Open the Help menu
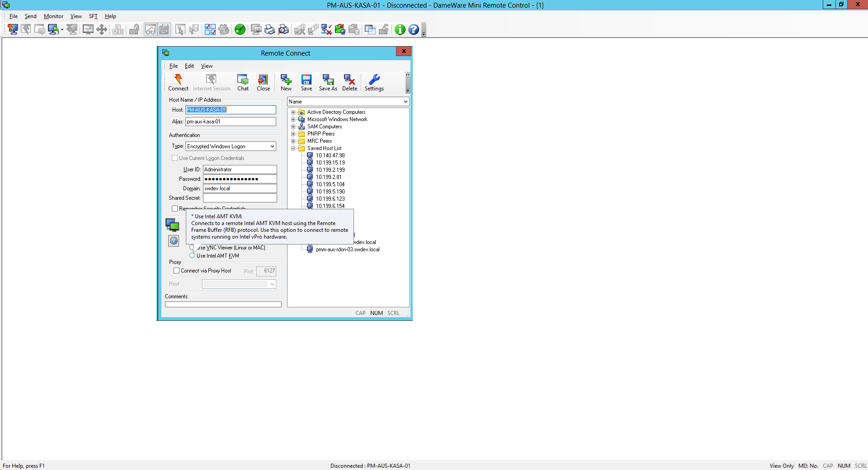This screenshot has width=868, height=470. (110, 16)
